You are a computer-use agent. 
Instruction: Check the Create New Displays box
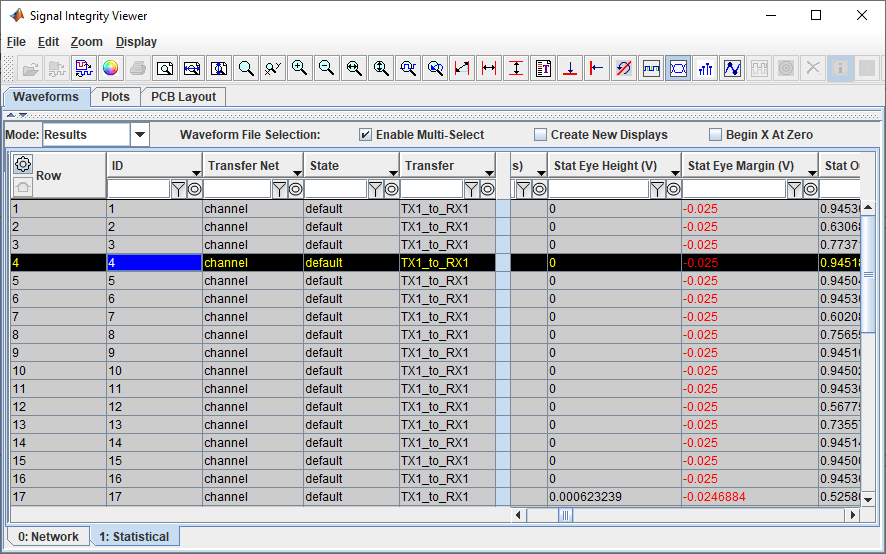pyautogui.click(x=541, y=135)
